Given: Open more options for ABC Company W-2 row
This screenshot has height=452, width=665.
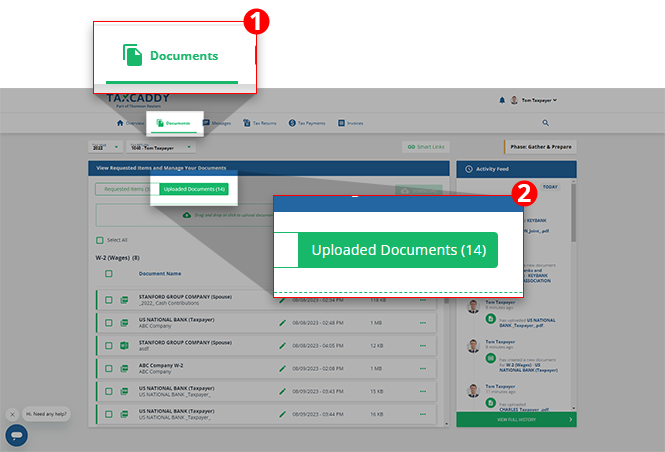Looking at the screenshot, I should [x=423, y=368].
